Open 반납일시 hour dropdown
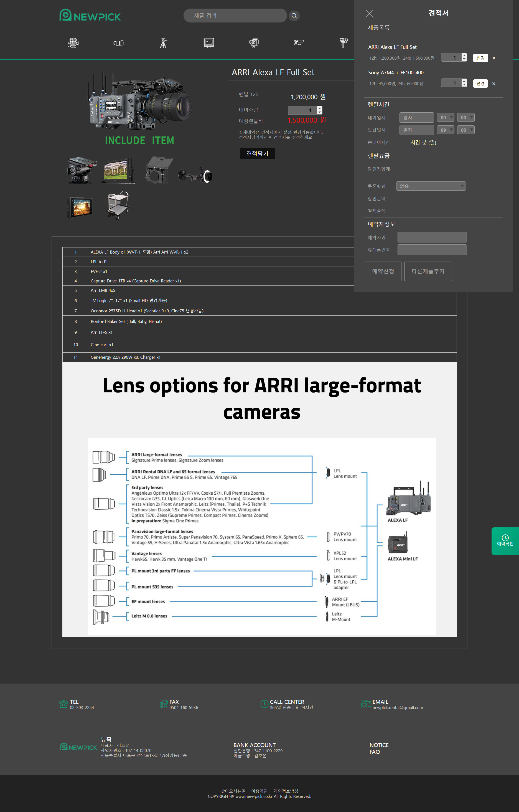The image size is (519, 812). coord(445,130)
